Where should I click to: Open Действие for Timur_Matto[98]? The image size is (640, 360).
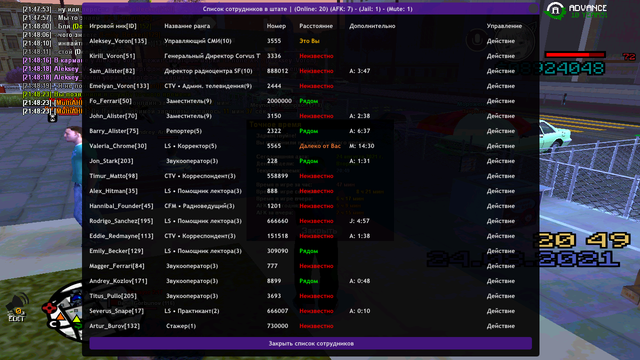(x=500, y=176)
